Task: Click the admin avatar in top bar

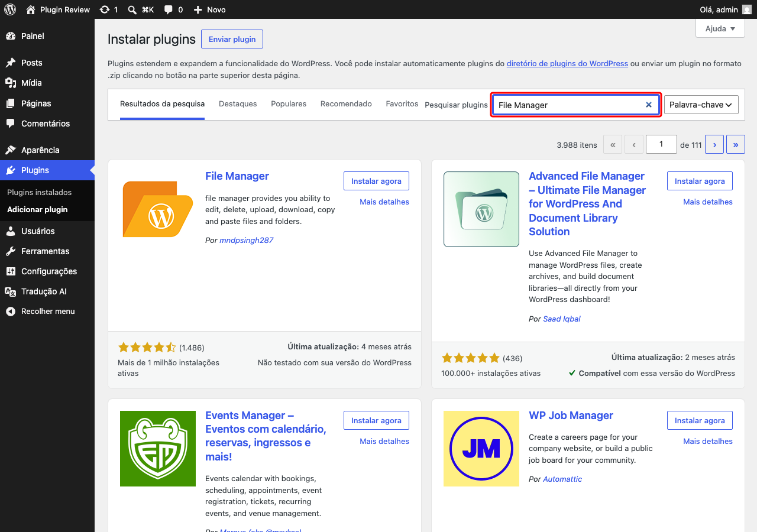Action: (x=747, y=9)
